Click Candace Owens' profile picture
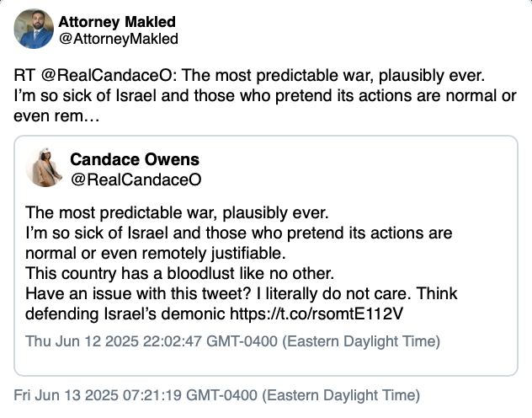 (x=45, y=168)
